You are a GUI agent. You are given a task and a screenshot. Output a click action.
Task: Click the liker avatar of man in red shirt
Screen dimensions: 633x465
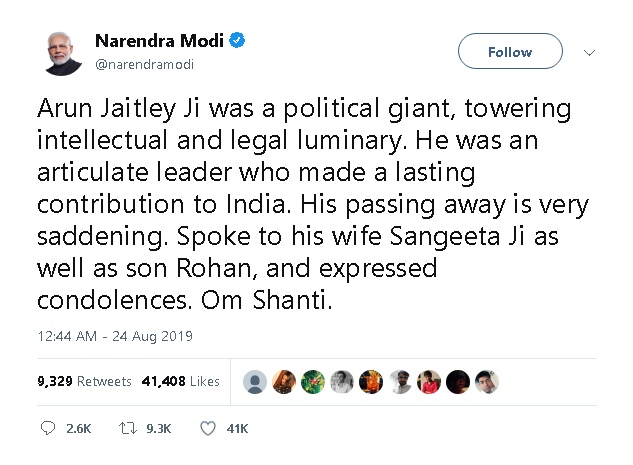[429, 382]
